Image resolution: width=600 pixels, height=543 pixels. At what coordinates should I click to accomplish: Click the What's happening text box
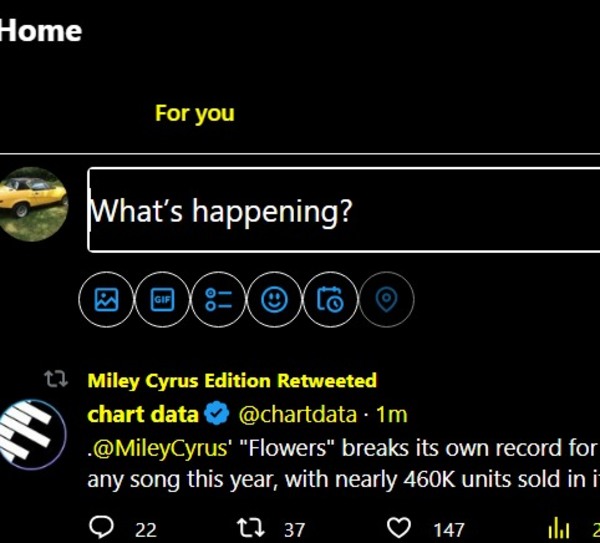point(340,210)
